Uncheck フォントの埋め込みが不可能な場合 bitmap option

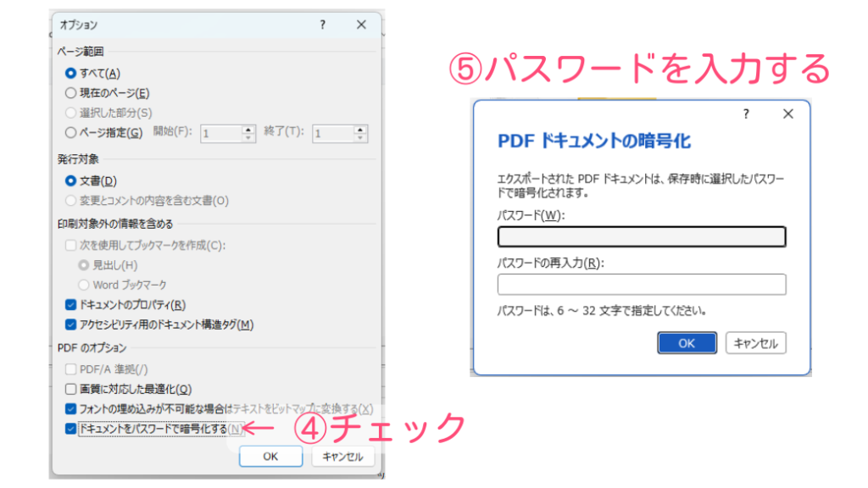click(x=71, y=409)
